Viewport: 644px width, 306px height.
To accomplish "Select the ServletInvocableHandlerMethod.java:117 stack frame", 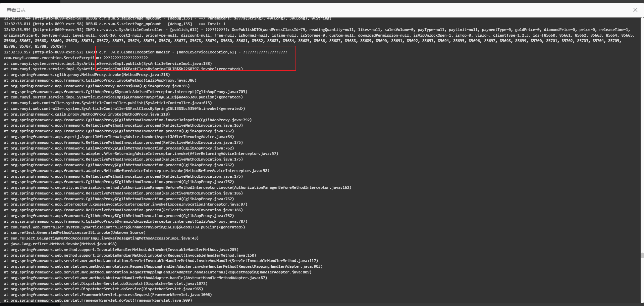I will pos(161,261).
